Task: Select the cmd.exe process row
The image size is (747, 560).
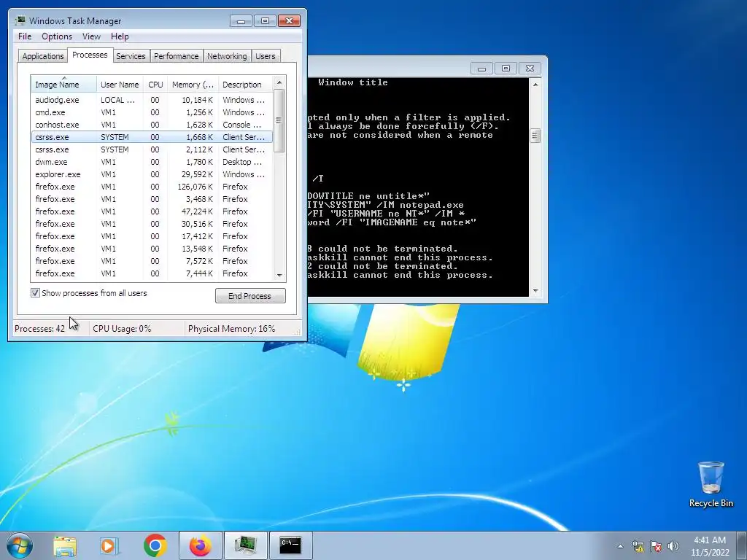Action: coord(152,112)
